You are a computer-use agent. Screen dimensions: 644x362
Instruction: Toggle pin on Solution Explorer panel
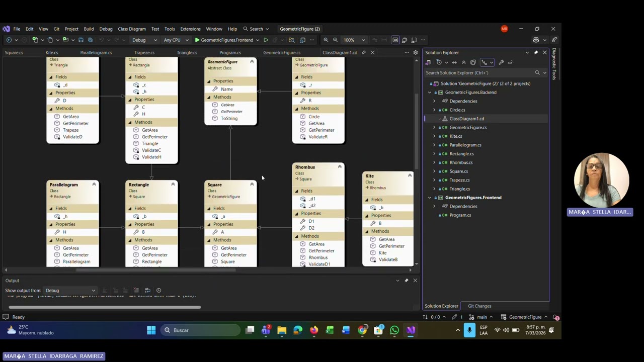[x=536, y=52]
